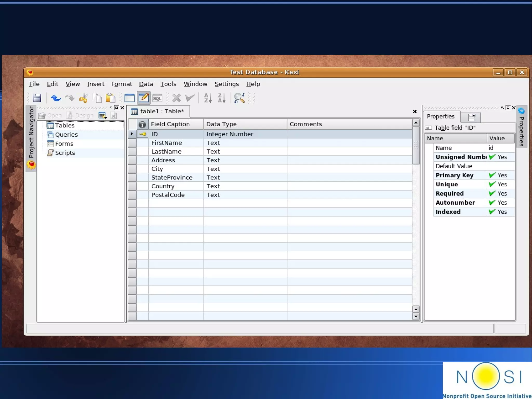Click the FirstName field cell
The image size is (532, 399).
(176, 143)
